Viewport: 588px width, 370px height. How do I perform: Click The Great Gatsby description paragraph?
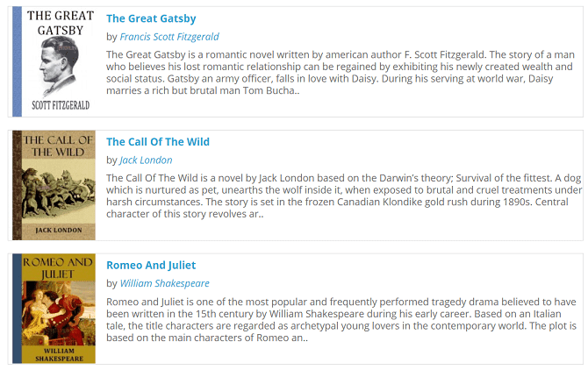click(342, 72)
